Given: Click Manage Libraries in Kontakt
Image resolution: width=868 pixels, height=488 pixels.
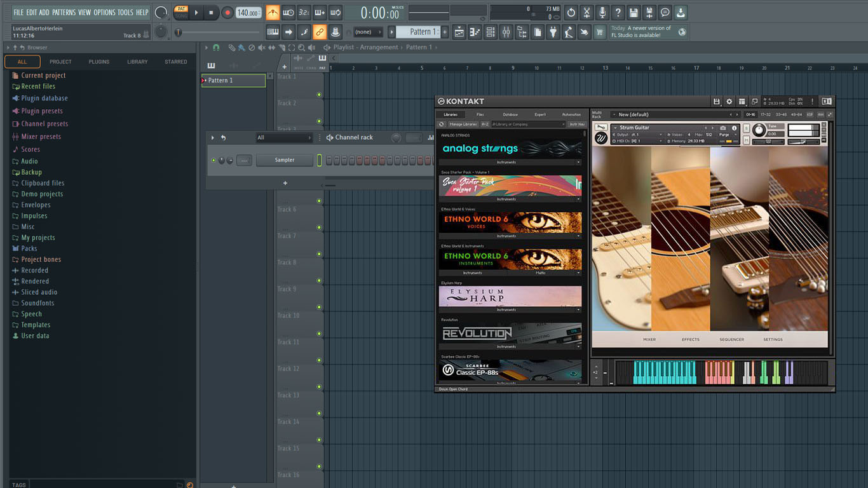Looking at the screenshot, I should coord(463,125).
